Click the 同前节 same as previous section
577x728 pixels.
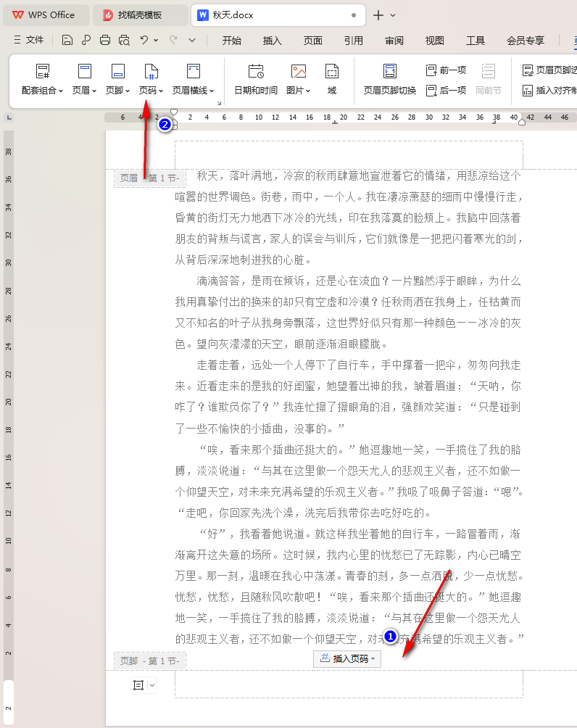click(489, 79)
